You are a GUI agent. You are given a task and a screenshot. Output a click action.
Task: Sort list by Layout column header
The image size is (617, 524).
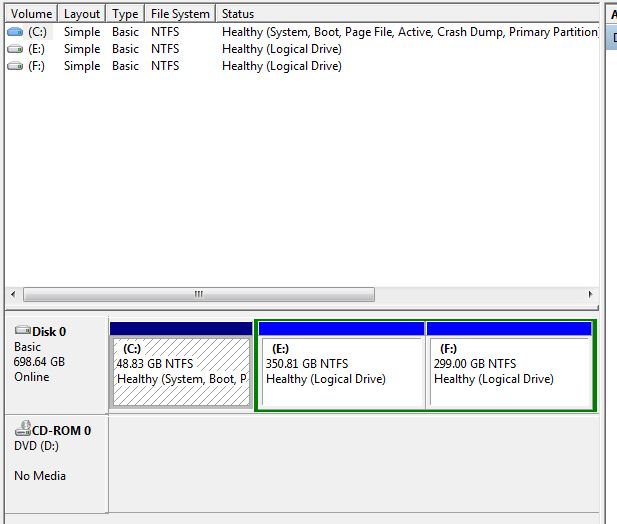[x=81, y=14]
